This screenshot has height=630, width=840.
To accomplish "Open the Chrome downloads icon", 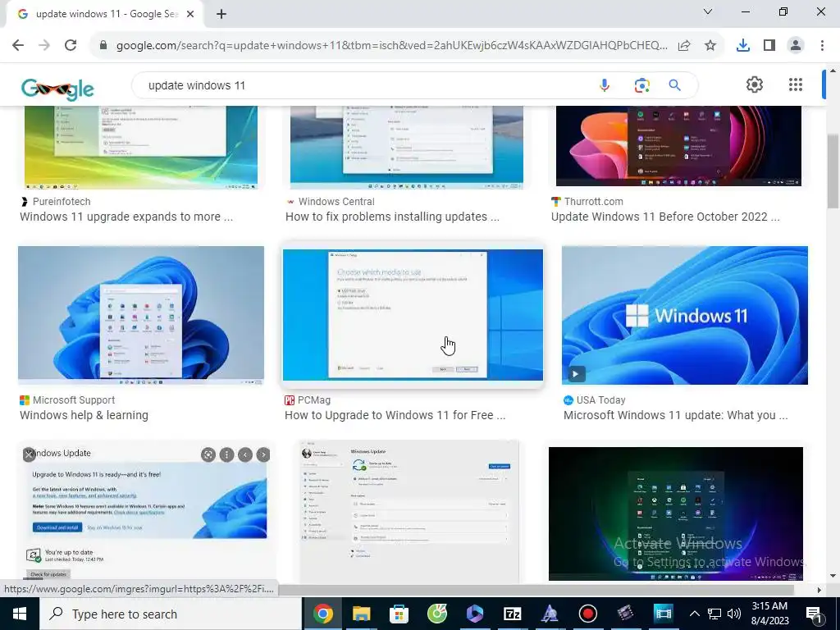I will tap(743, 46).
